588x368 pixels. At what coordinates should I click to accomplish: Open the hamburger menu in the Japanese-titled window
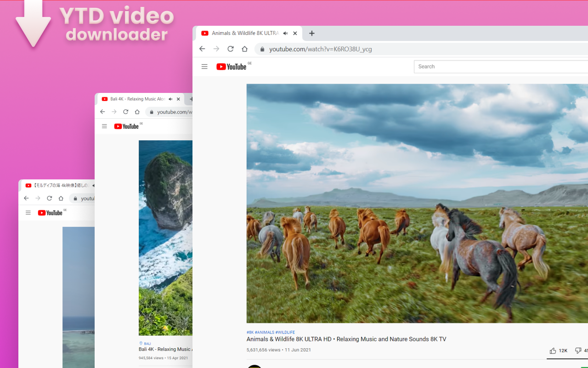pos(28,213)
